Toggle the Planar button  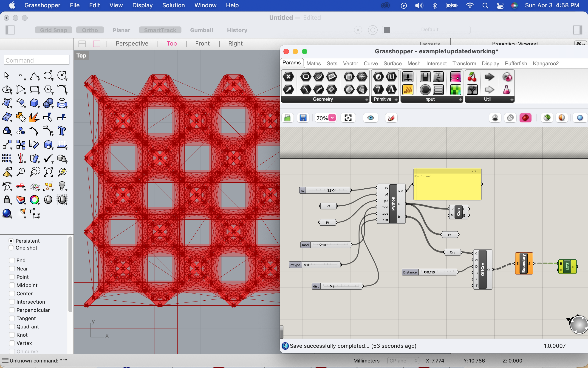[121, 30]
